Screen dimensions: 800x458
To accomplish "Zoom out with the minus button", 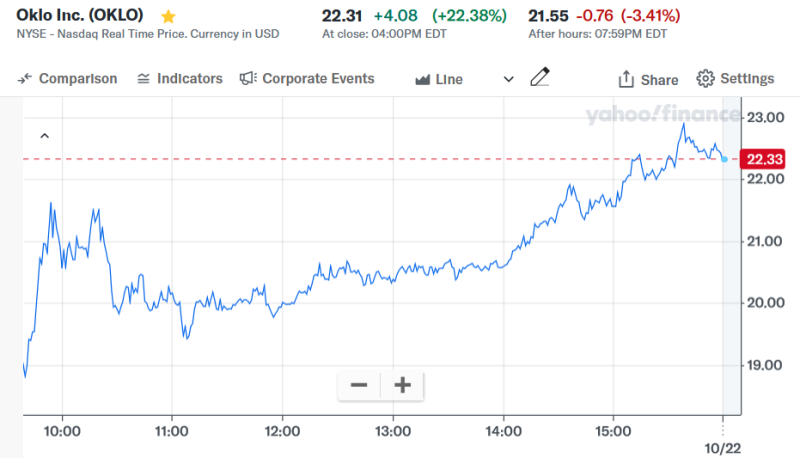I will click(360, 385).
